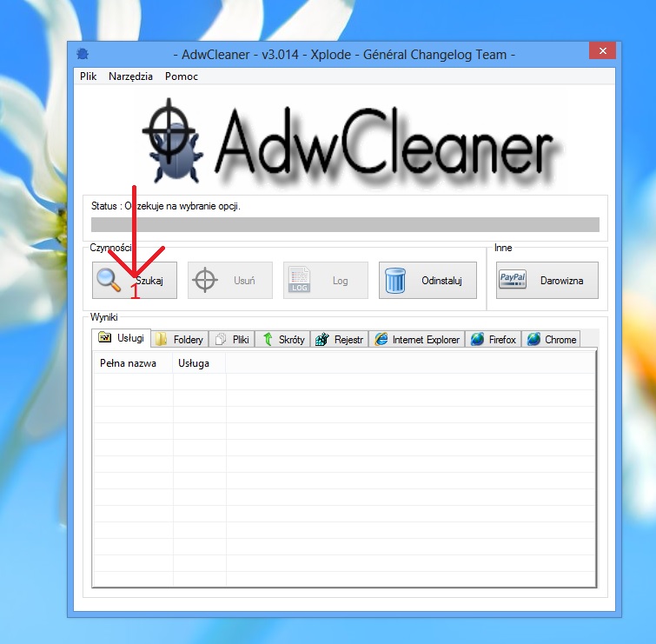656x644 pixels.
Task: Click the magnifying glass Szukaj icon
Action: tap(109, 280)
